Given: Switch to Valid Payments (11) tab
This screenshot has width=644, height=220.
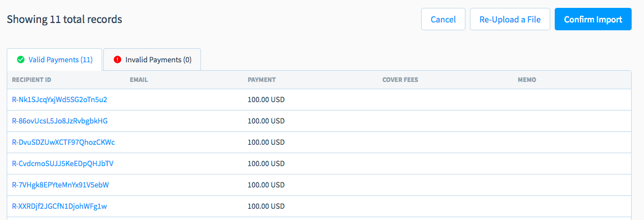Looking at the screenshot, I should 54,59.
